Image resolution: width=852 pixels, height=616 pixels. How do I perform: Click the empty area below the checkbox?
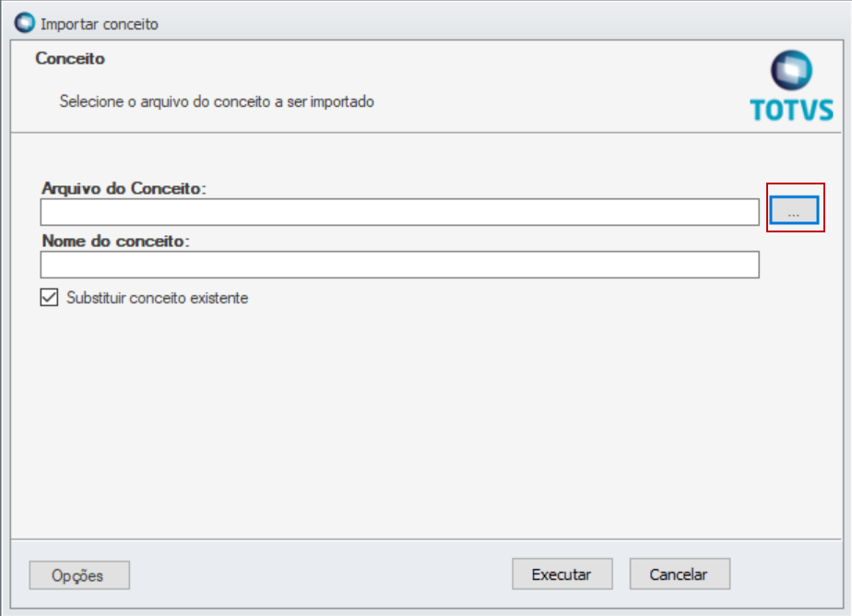(426, 423)
